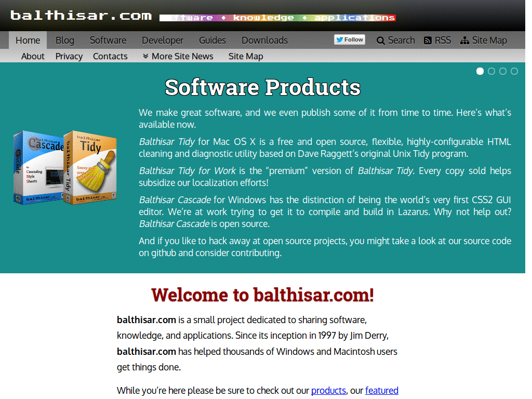Screen dimensions: 532x399
Task: Open More Site News link text
Action: pos(182,56)
